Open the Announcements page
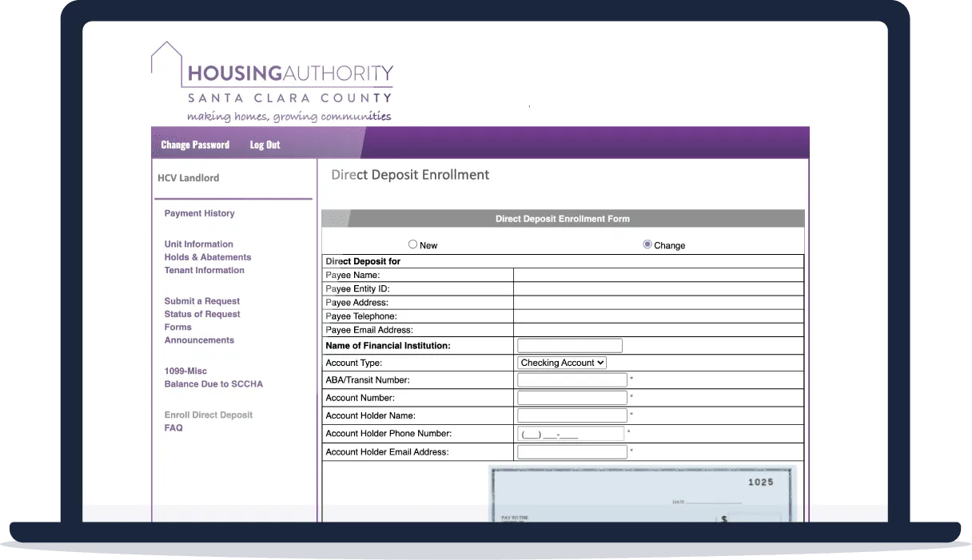 coord(199,340)
